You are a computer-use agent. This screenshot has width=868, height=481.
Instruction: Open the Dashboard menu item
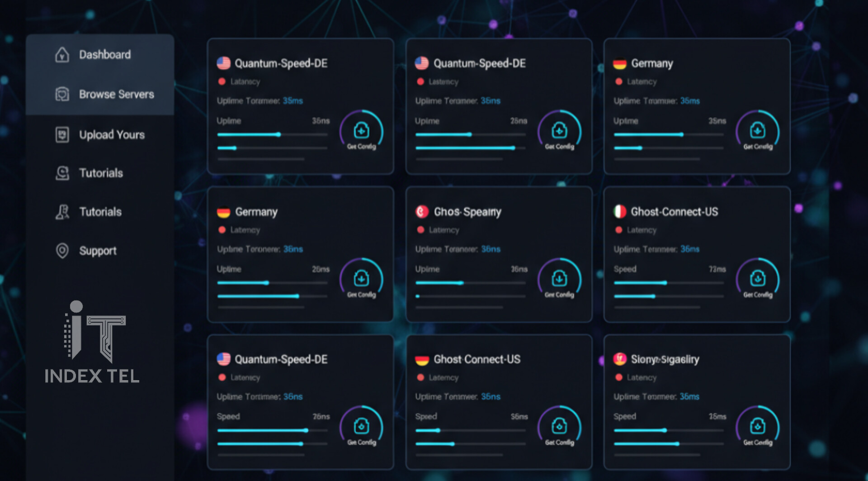click(105, 55)
